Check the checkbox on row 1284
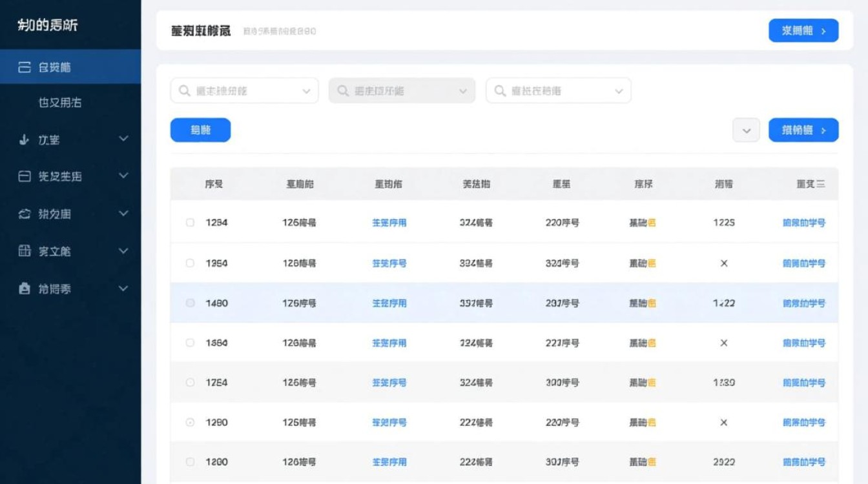Viewport: 868px width, 484px height. pyautogui.click(x=189, y=222)
